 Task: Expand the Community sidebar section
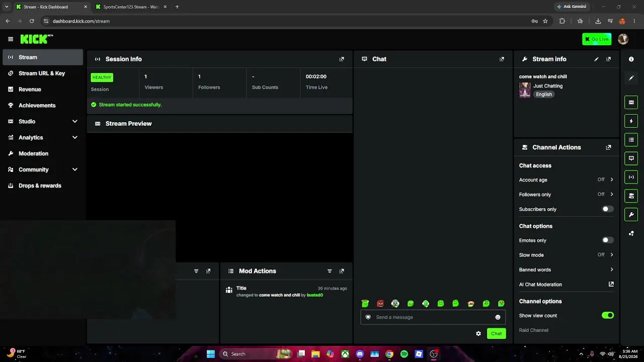click(x=43, y=169)
